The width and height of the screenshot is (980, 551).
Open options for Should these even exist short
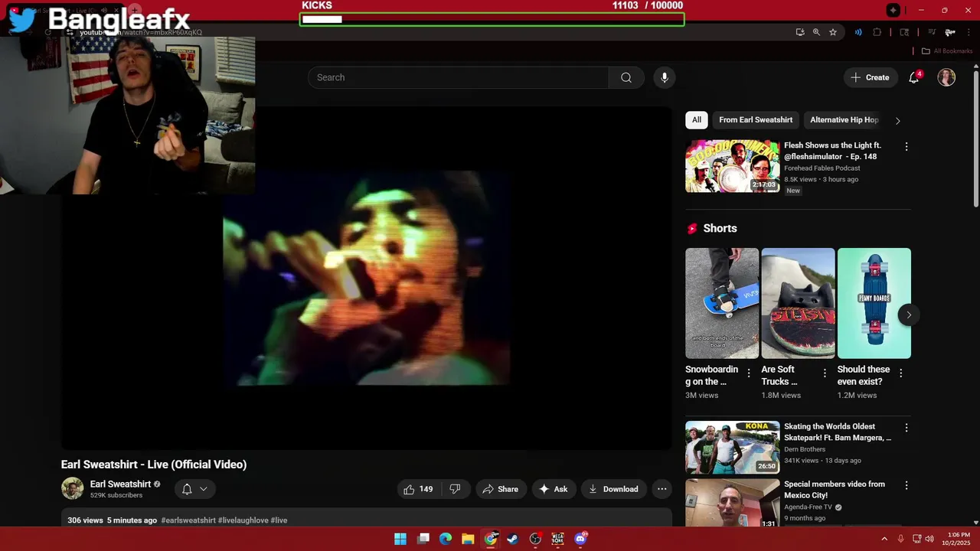click(x=900, y=373)
